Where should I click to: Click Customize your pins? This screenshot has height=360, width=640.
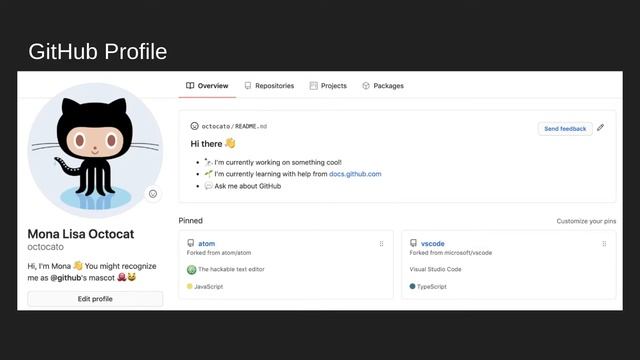(586, 221)
